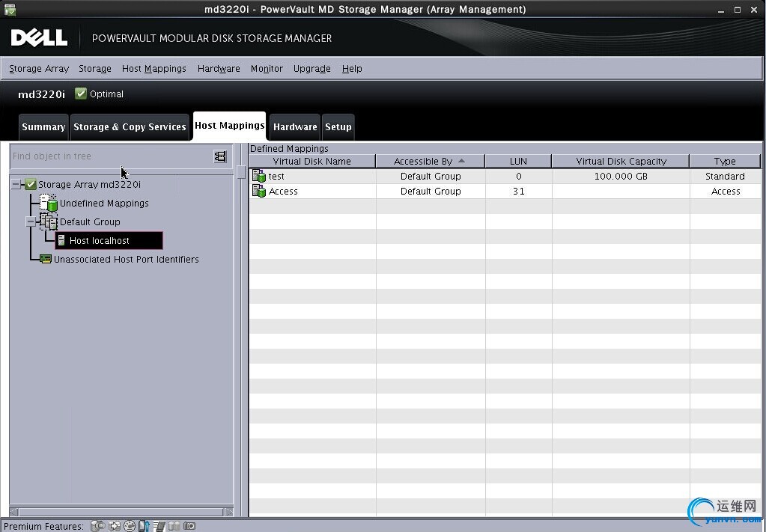
Task: Click the Find object in tree field
Action: (112, 156)
